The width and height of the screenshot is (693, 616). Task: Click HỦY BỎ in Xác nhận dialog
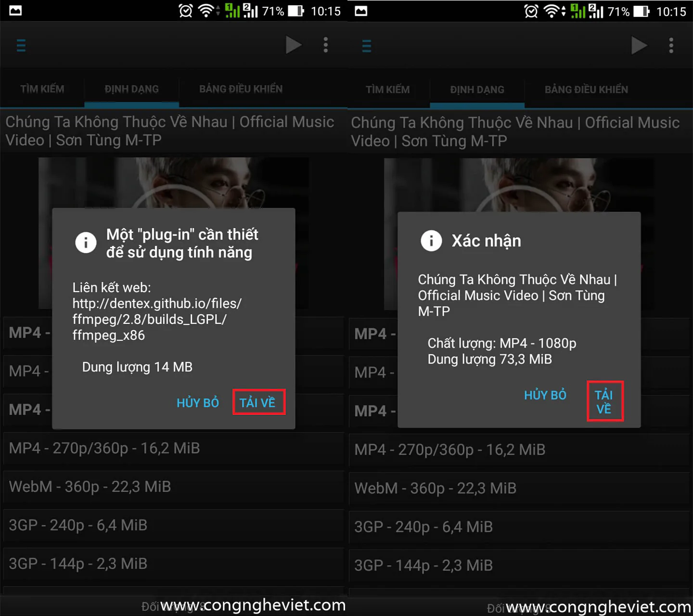point(545,395)
